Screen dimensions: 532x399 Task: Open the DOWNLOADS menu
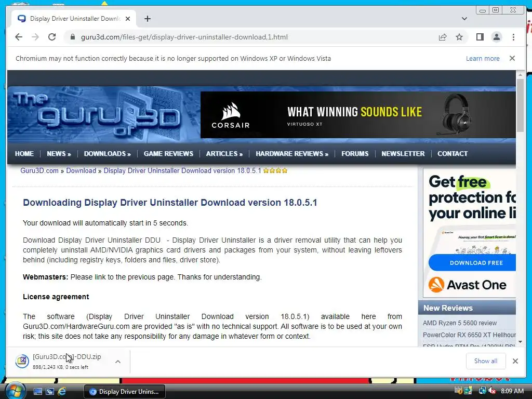tap(107, 154)
